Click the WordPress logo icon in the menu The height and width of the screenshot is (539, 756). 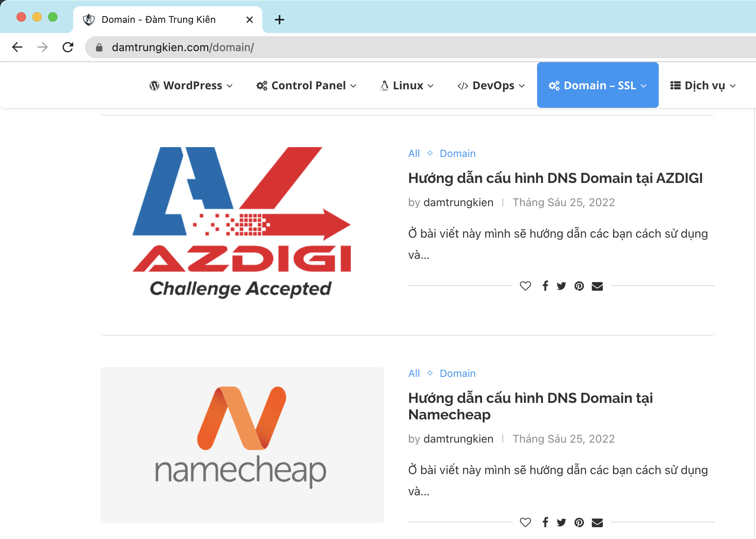coord(154,85)
